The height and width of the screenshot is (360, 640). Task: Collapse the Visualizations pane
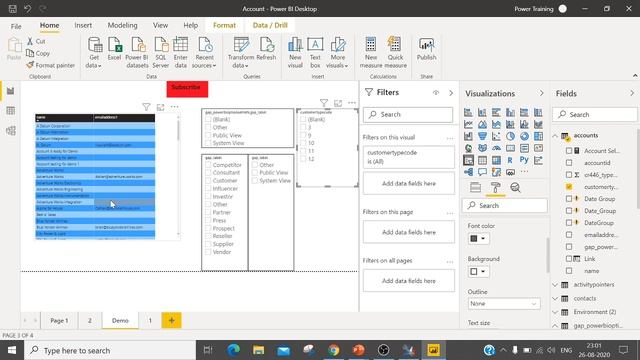pyautogui.click(x=542, y=93)
